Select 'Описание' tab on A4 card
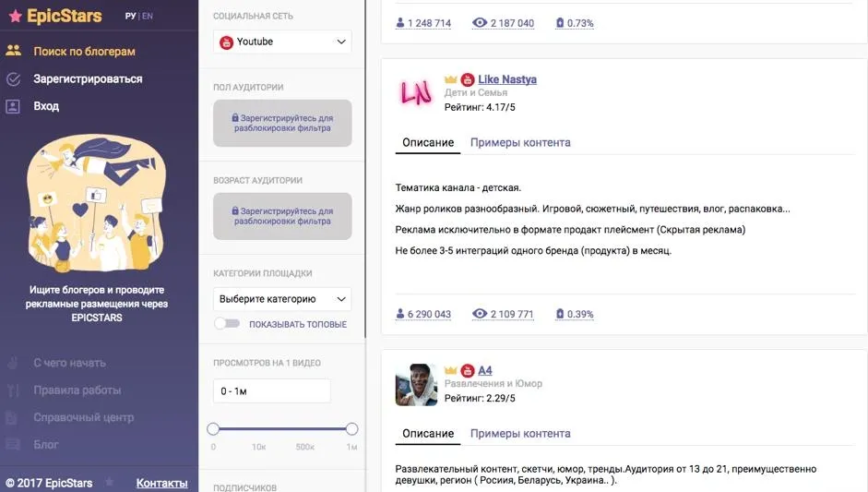This screenshot has height=492, width=868. point(428,434)
